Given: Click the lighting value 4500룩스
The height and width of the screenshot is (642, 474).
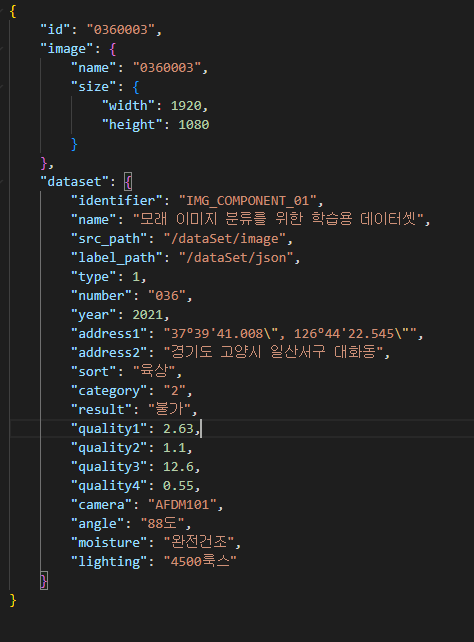Looking at the screenshot, I should [200, 561].
